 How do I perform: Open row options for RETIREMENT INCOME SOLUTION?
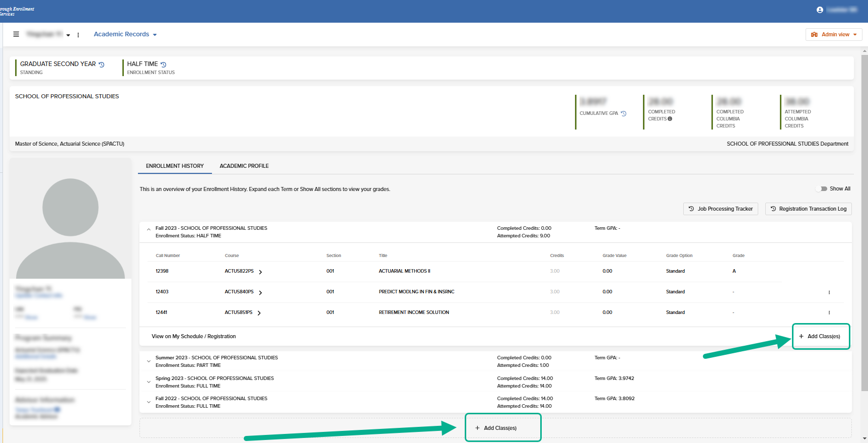tap(829, 312)
